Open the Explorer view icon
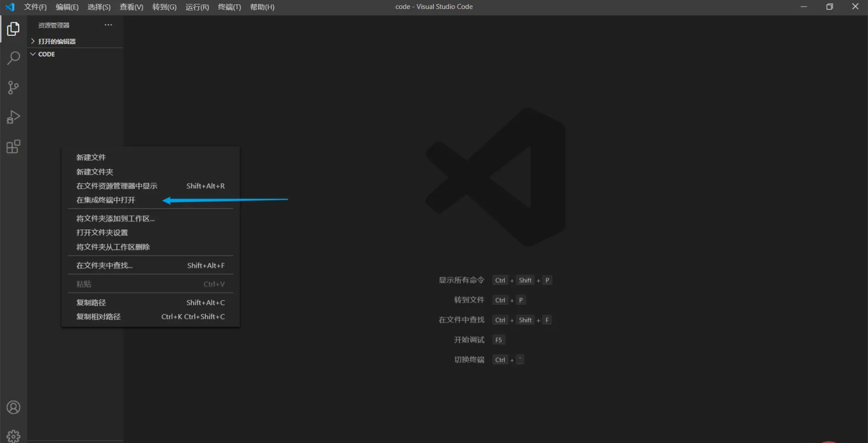 pyautogui.click(x=13, y=29)
